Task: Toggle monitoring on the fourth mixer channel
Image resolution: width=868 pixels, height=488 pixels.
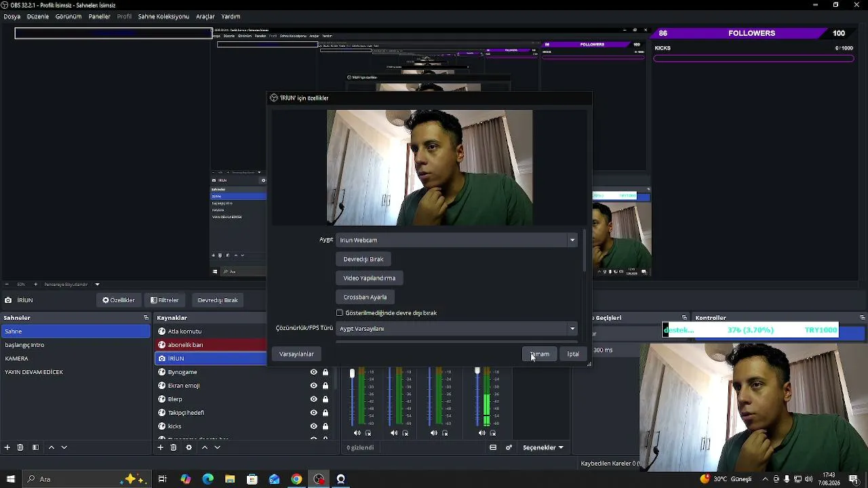Action: (x=493, y=433)
